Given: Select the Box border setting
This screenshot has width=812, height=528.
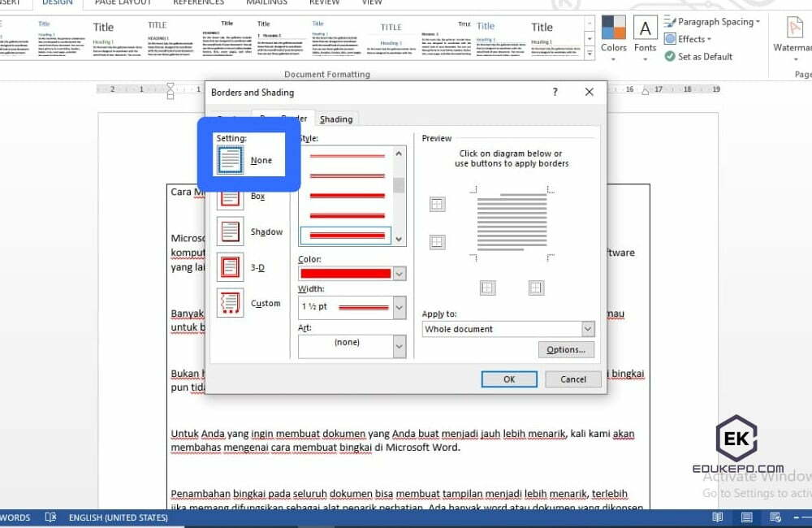Looking at the screenshot, I should coord(230,197).
